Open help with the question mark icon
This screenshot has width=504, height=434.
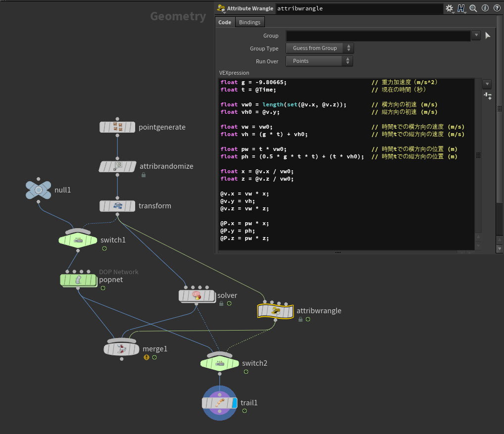coord(497,8)
